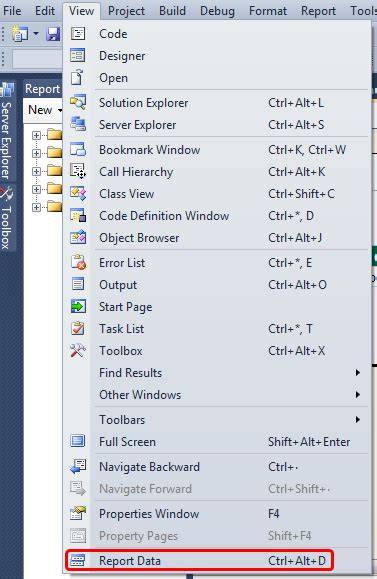Expand the fourth folder tree node
377x579 pixels.
[36, 189]
